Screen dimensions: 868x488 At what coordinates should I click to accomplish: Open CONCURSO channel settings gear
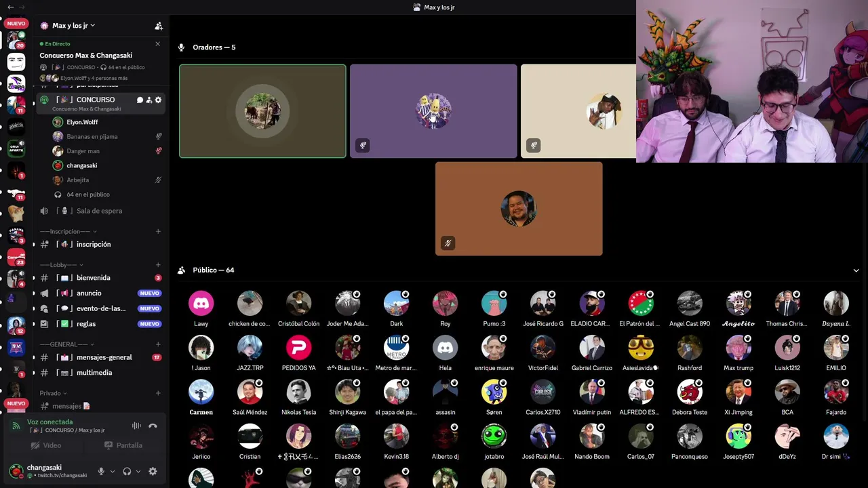[159, 100]
